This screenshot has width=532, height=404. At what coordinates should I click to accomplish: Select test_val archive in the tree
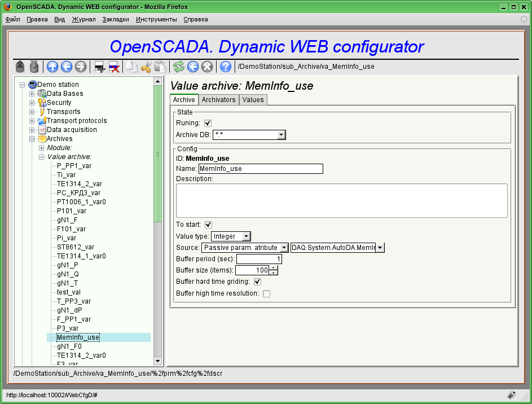(x=68, y=292)
